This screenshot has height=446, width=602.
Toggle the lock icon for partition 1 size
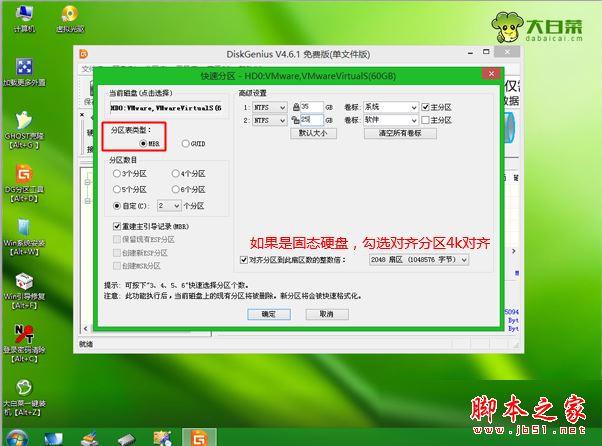pos(296,107)
